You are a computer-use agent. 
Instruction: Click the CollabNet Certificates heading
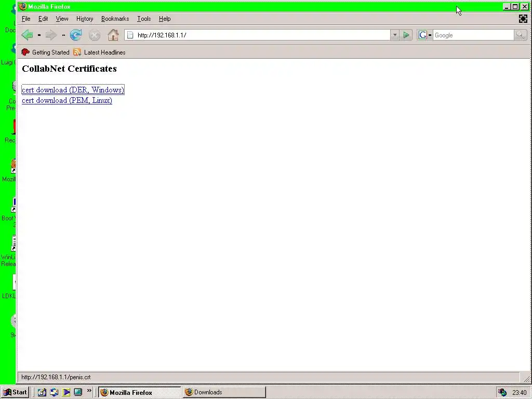click(69, 69)
